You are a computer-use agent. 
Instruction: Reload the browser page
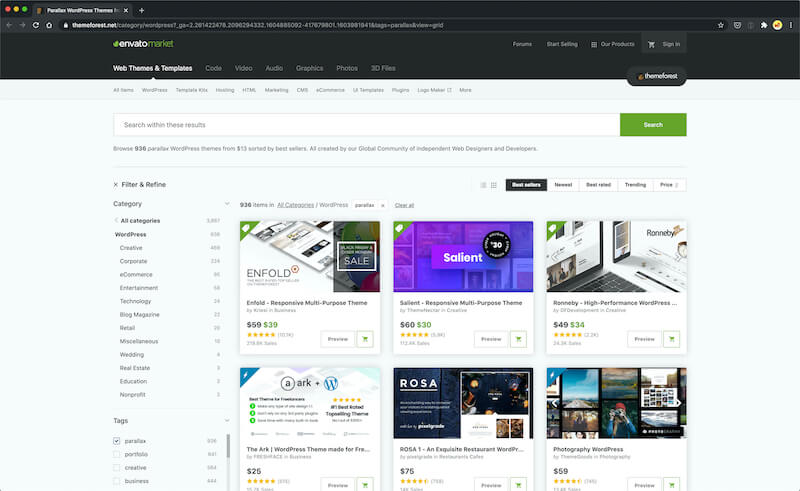[x=36, y=25]
